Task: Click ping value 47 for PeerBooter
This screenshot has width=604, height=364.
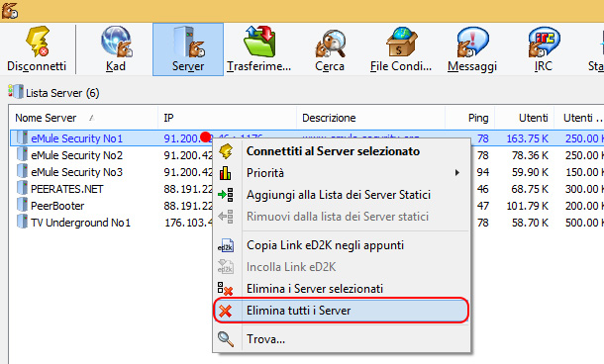Action: [483, 206]
